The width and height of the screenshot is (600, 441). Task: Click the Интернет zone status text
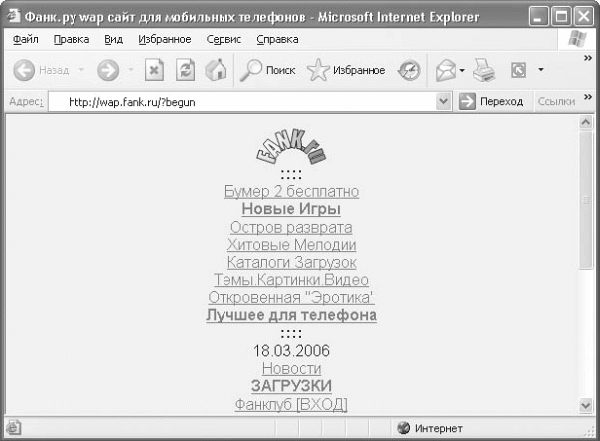[x=439, y=428]
